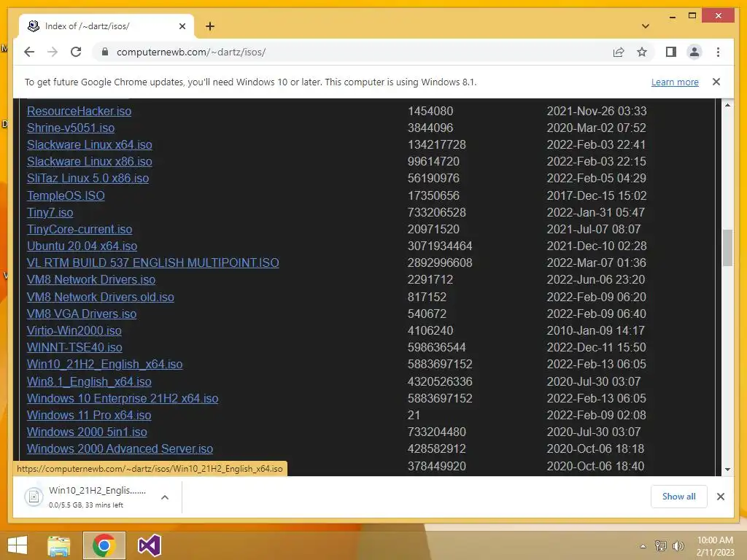Open the 'Learn more' link in update notice
Image resolution: width=747 pixels, height=560 pixels.
(675, 82)
